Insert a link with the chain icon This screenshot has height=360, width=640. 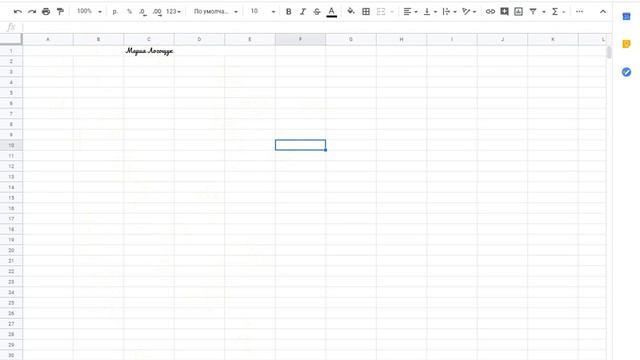(490, 11)
